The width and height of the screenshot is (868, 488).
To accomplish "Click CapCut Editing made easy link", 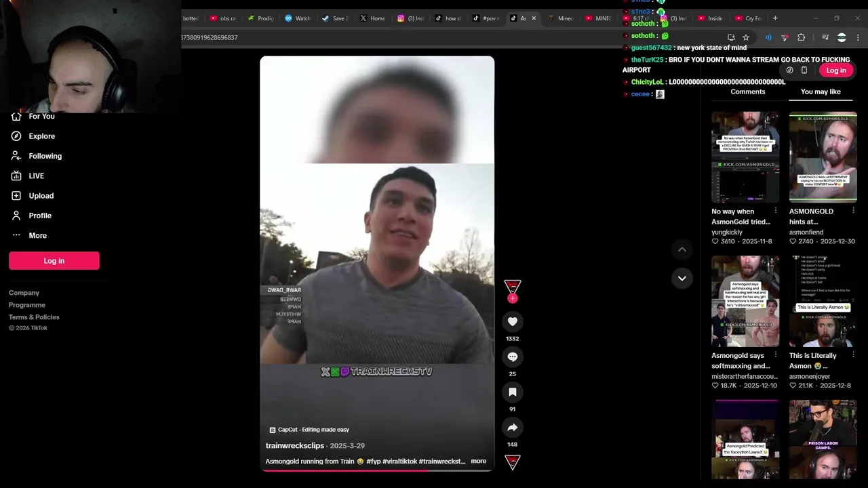I will [x=309, y=430].
